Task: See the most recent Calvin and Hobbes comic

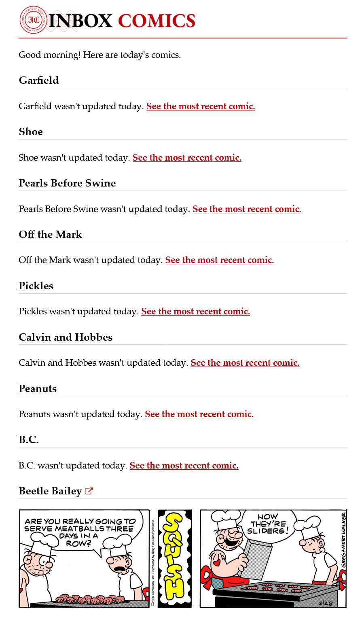Action: (x=245, y=363)
